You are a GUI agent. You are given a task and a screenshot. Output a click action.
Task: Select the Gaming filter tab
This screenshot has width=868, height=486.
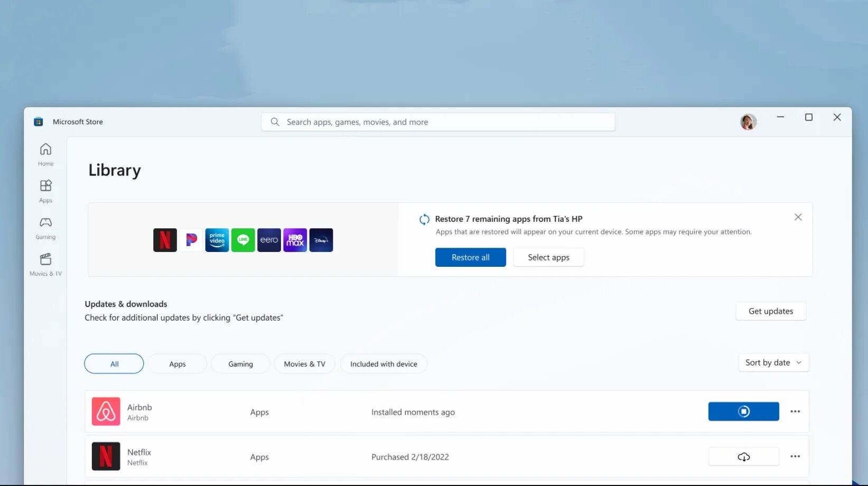tap(240, 364)
